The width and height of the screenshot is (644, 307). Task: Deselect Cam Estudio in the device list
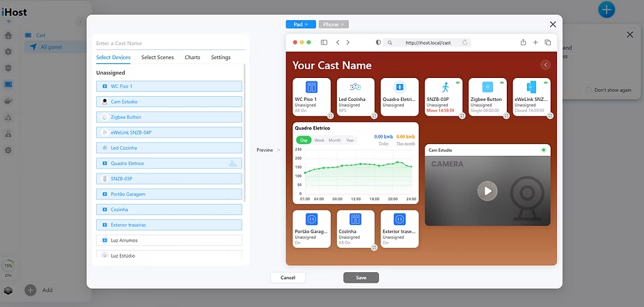(x=169, y=102)
